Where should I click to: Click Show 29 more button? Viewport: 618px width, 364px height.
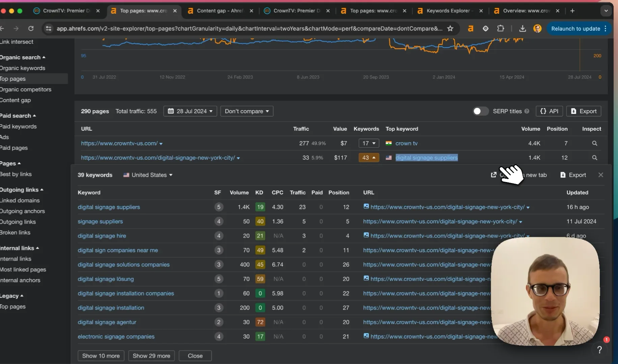coord(151,356)
